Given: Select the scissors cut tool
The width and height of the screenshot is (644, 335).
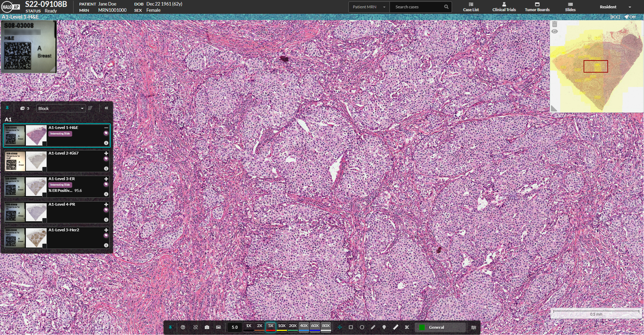Looking at the screenshot, I should click(407, 327).
